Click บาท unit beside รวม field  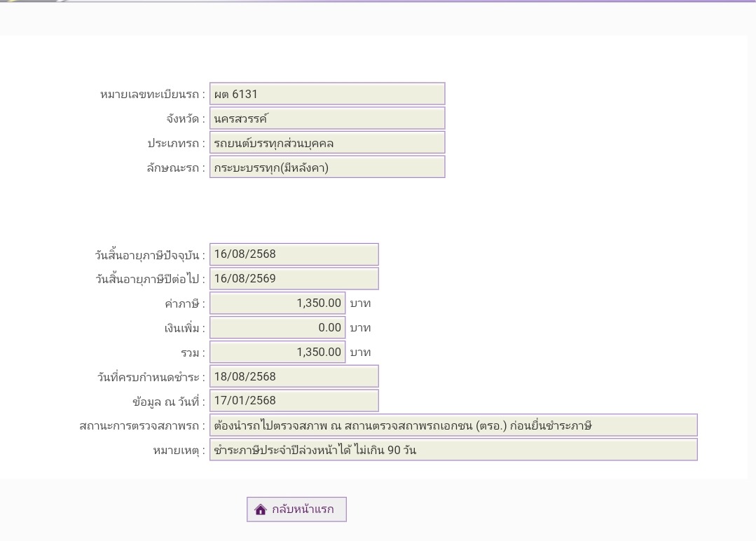(360, 352)
